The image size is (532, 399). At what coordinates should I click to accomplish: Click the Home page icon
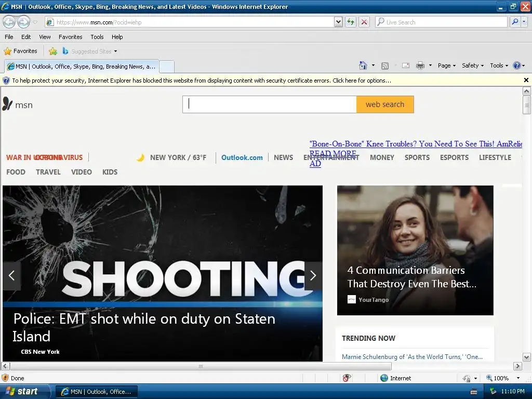363,65
